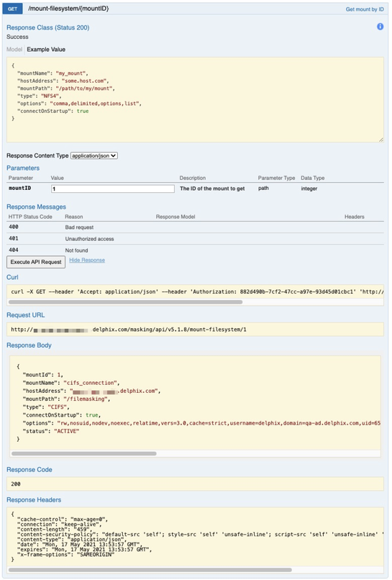Click the Response Body section heading
The height and width of the screenshot is (580, 392).
pos(29,345)
